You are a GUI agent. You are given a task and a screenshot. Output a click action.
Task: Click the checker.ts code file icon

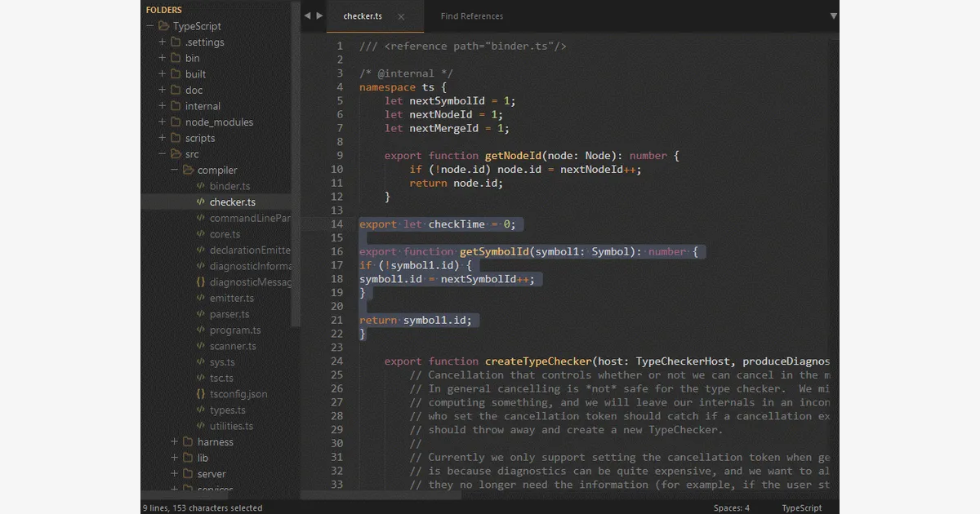pyautogui.click(x=200, y=202)
